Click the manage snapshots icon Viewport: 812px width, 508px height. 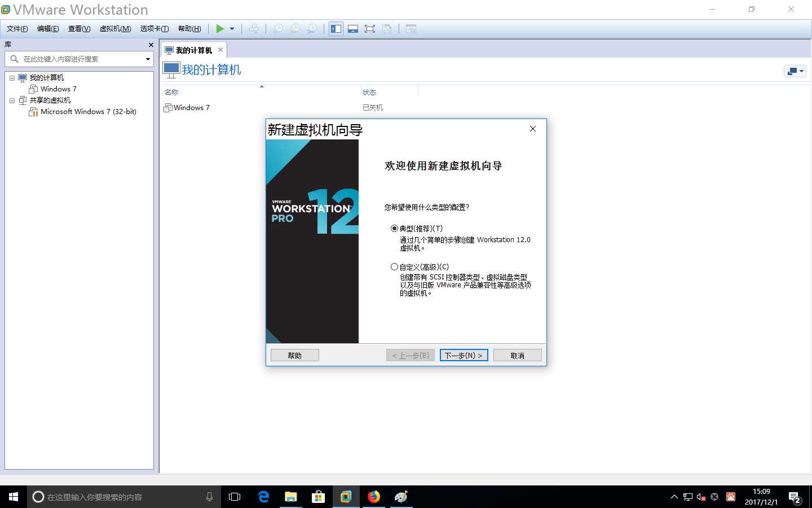tap(312, 29)
